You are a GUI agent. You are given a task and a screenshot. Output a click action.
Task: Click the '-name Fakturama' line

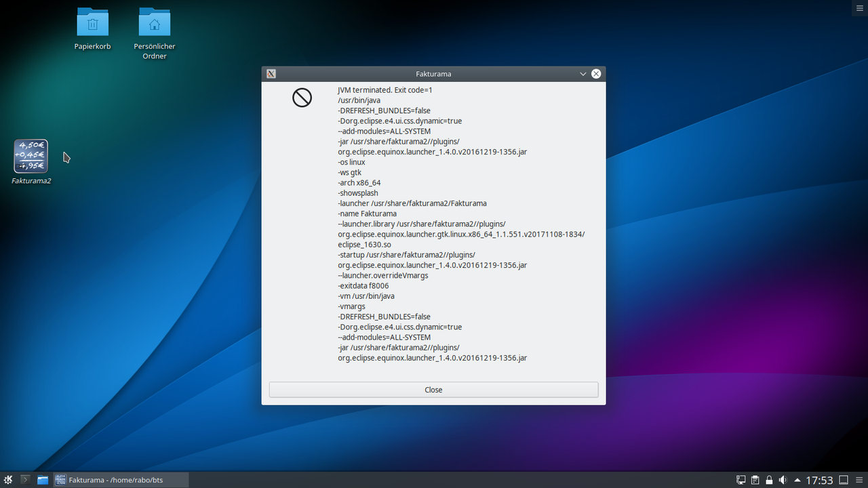pyautogui.click(x=367, y=213)
